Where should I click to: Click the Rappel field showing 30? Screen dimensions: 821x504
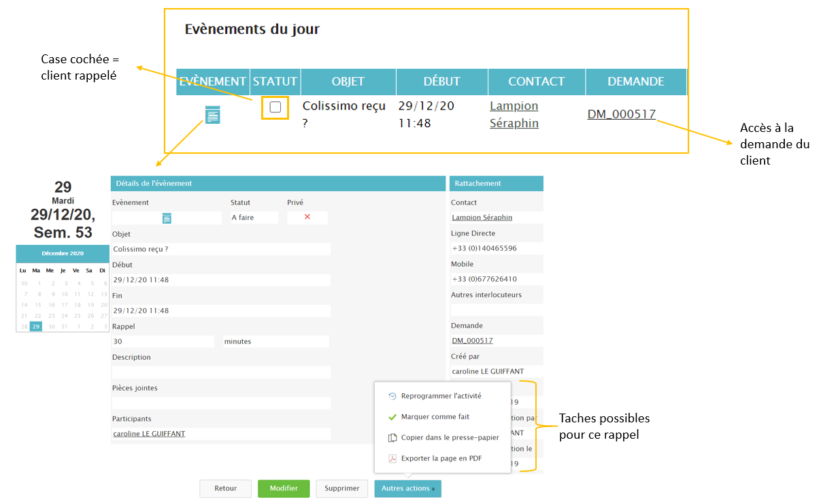coord(163,341)
